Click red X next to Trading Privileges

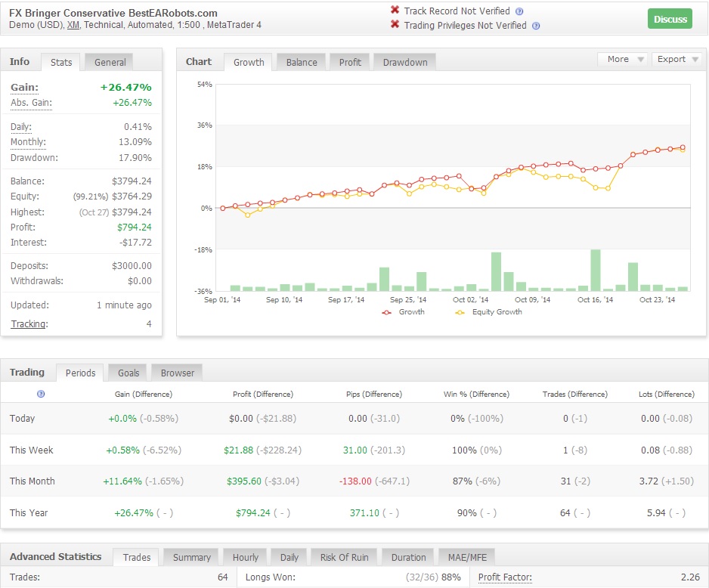click(395, 24)
